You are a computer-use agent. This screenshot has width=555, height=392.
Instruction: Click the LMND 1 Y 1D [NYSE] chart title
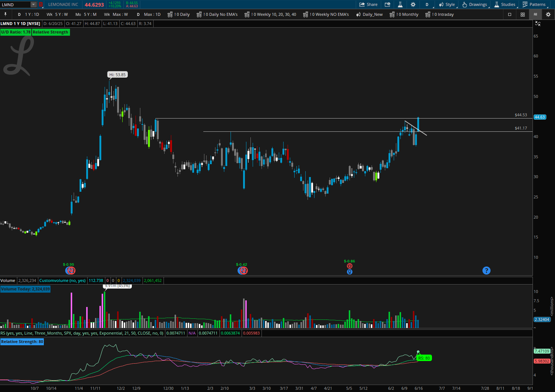coord(20,23)
